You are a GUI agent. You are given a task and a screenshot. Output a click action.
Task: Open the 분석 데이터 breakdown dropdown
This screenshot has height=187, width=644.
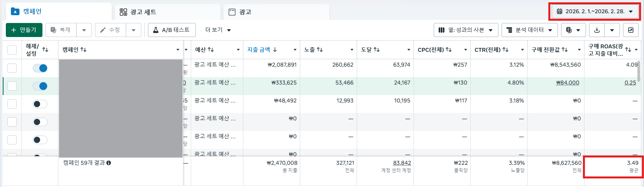[x=529, y=30]
